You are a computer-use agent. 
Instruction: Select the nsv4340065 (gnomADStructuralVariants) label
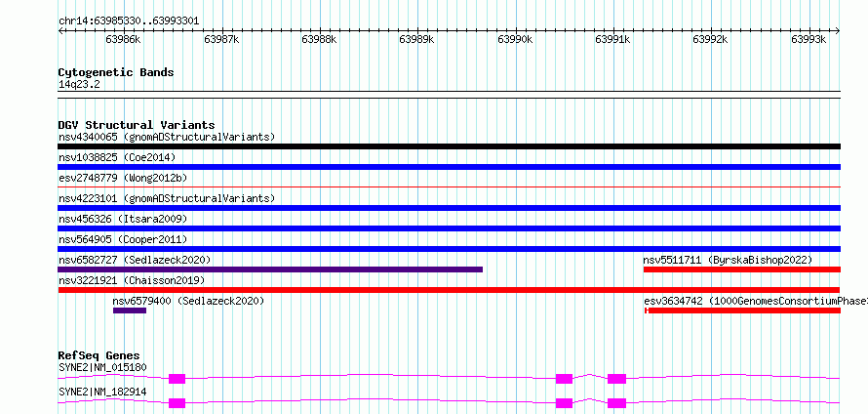pyautogui.click(x=167, y=137)
